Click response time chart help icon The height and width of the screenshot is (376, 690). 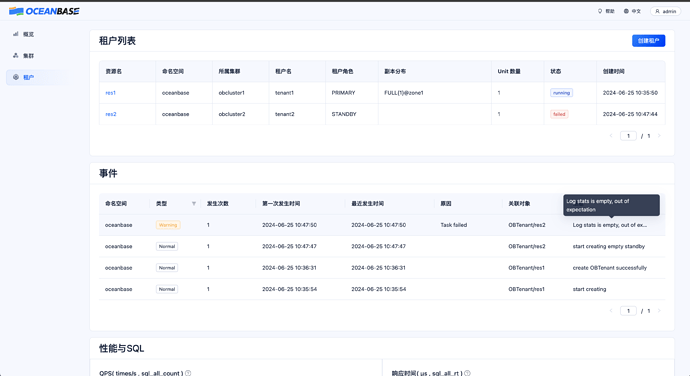coord(467,373)
